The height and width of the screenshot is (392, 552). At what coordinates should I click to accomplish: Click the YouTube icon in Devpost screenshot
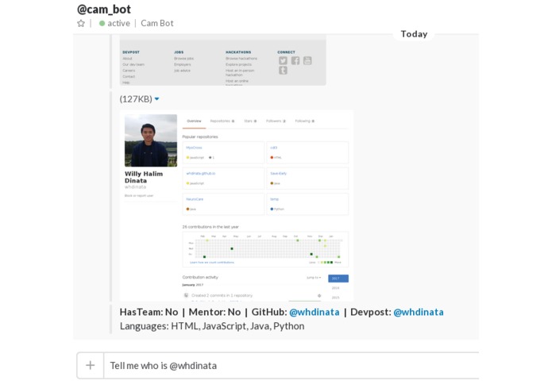(x=307, y=60)
